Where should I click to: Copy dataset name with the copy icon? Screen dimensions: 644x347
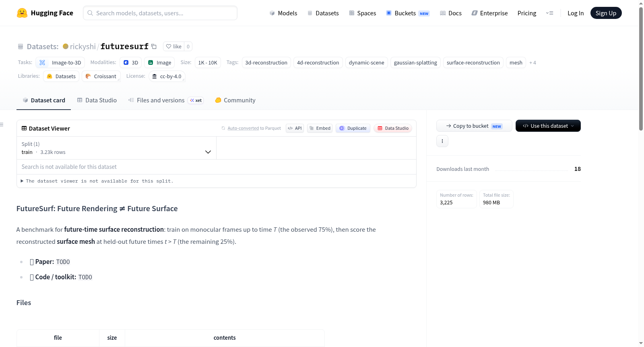[x=154, y=46]
